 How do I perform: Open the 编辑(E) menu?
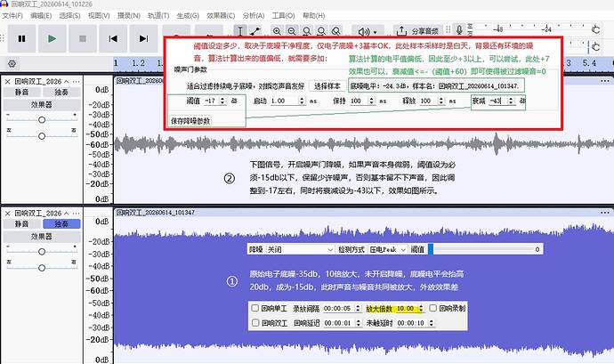41,16
